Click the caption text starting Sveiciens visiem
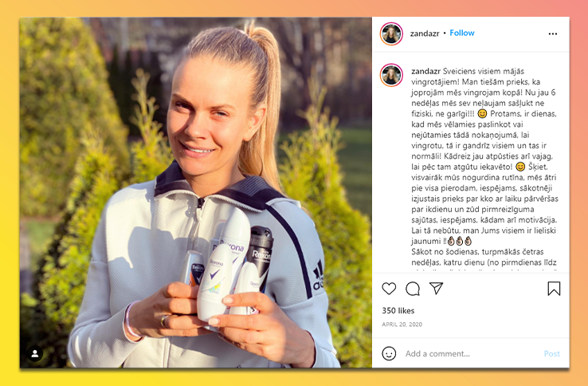 point(484,167)
